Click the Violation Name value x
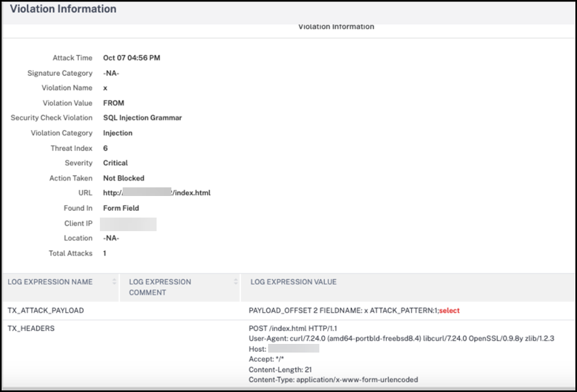The width and height of the screenshot is (577, 392). [105, 88]
